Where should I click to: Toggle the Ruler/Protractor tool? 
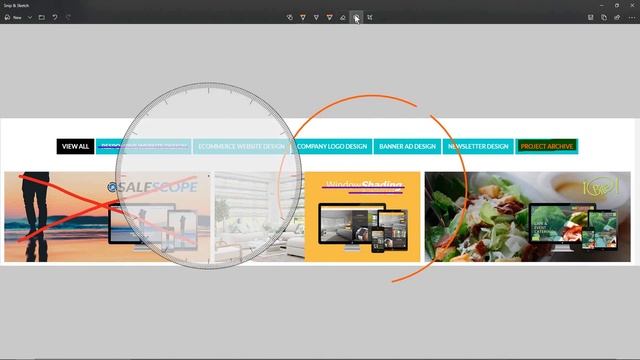356,18
